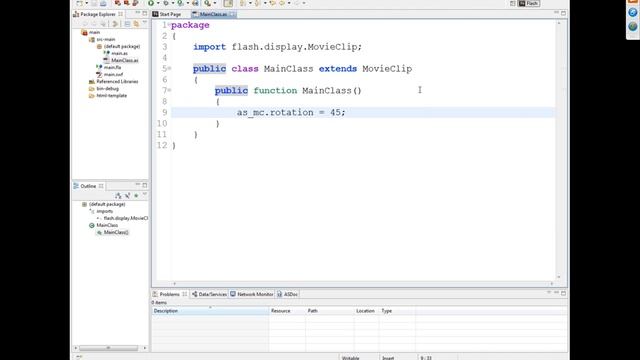Maximize the Problems panel area
640x360 pixels.
563,293
